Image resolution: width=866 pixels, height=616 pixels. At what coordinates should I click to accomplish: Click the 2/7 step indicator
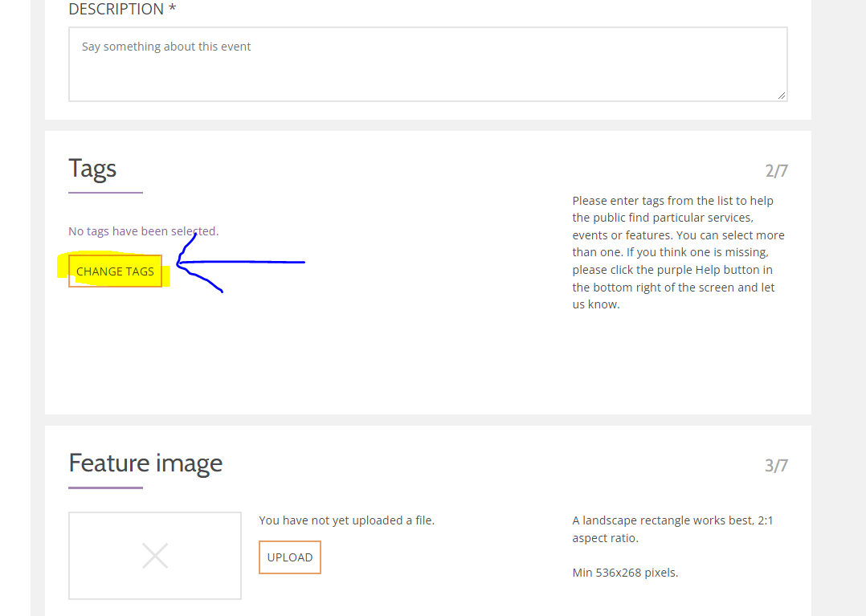pos(776,170)
